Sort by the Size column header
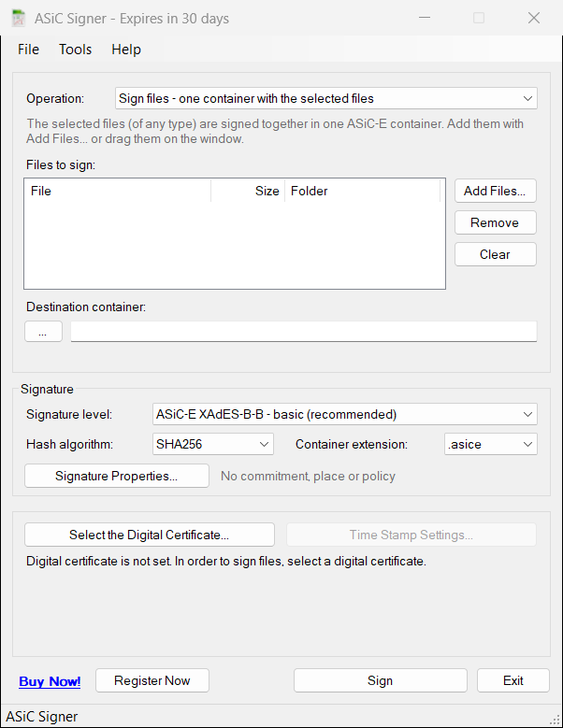 pos(248,191)
